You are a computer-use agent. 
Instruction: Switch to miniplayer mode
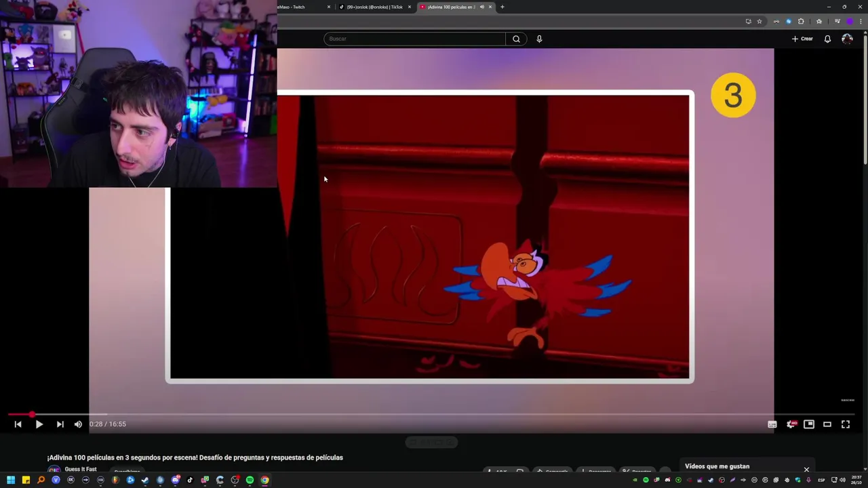809,424
